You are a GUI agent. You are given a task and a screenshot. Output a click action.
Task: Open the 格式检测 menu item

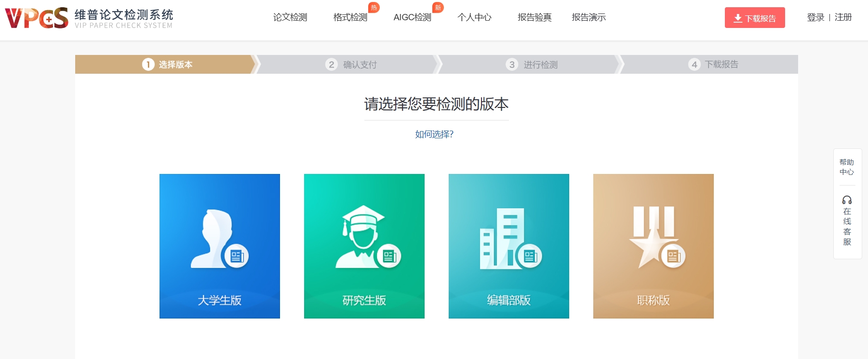coord(350,17)
